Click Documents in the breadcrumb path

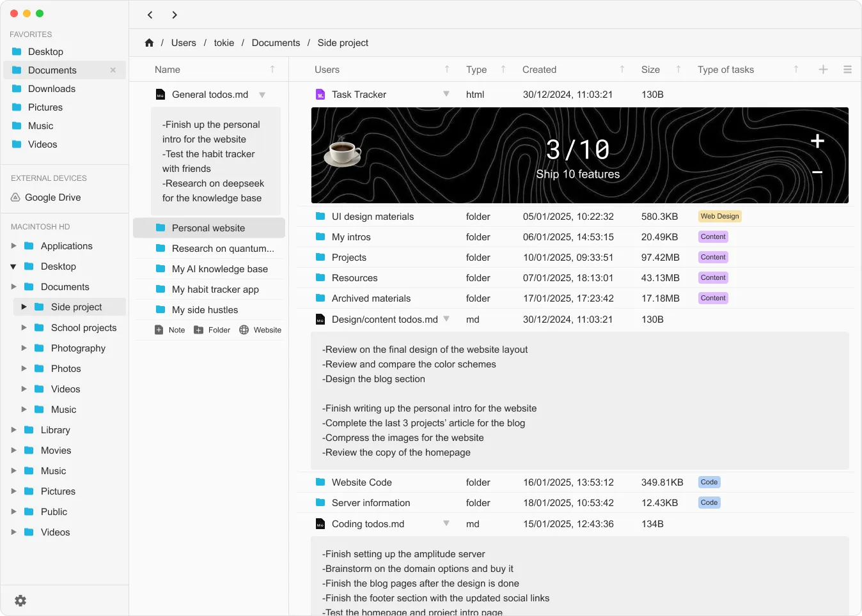(x=276, y=42)
